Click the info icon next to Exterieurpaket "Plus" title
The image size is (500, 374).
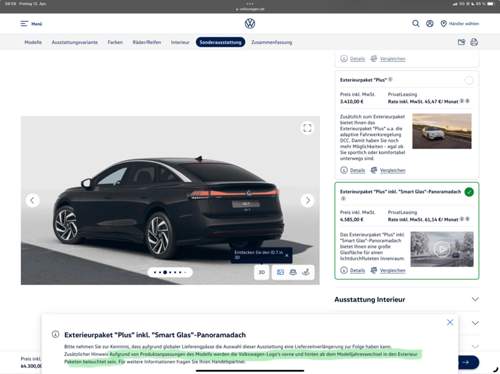point(390,79)
